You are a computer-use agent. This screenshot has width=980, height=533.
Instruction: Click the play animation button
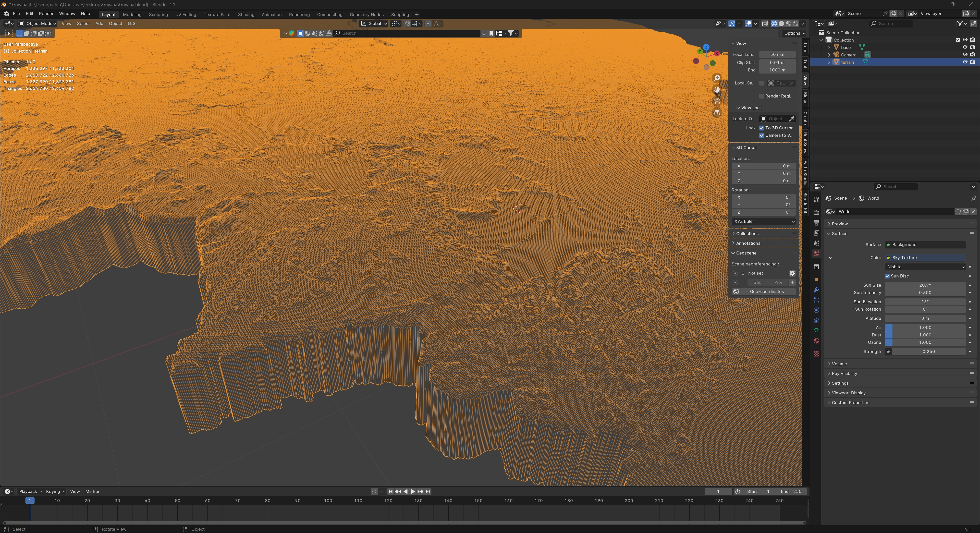413,492
